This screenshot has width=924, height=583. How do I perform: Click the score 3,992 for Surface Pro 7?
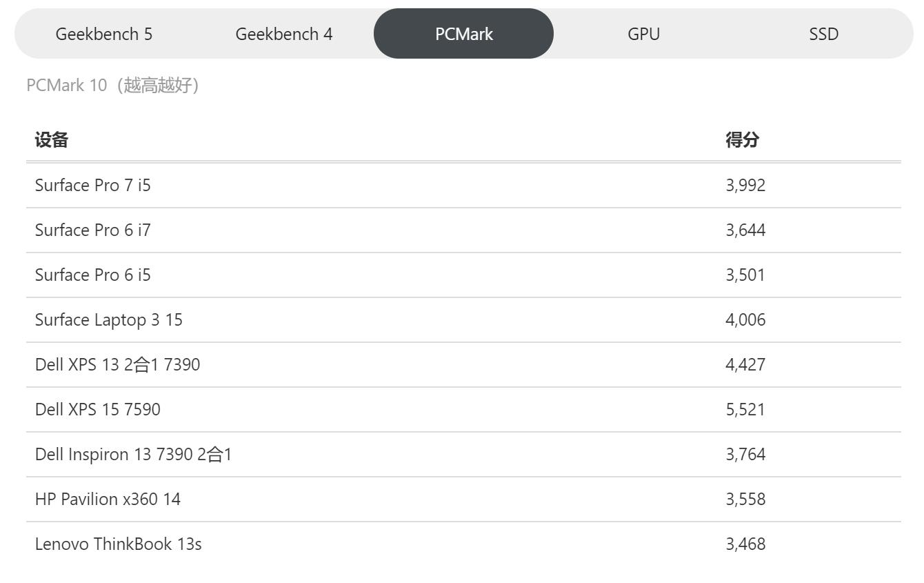[745, 185]
